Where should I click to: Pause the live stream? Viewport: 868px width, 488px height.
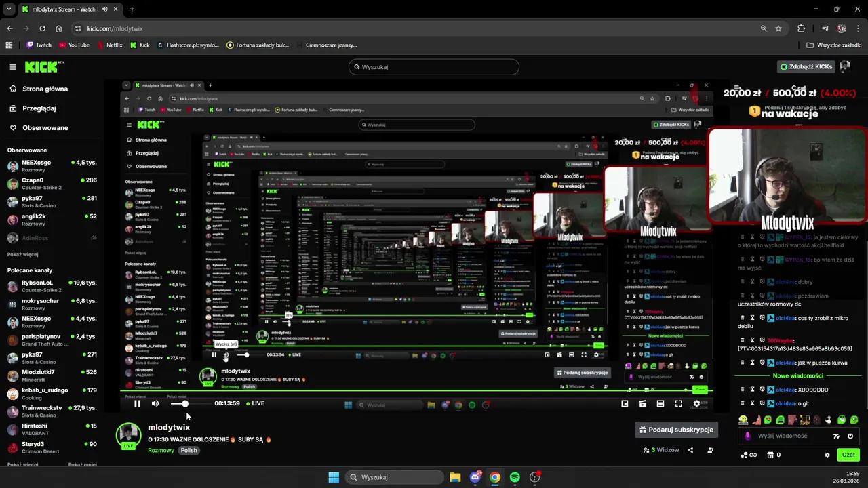pos(137,403)
